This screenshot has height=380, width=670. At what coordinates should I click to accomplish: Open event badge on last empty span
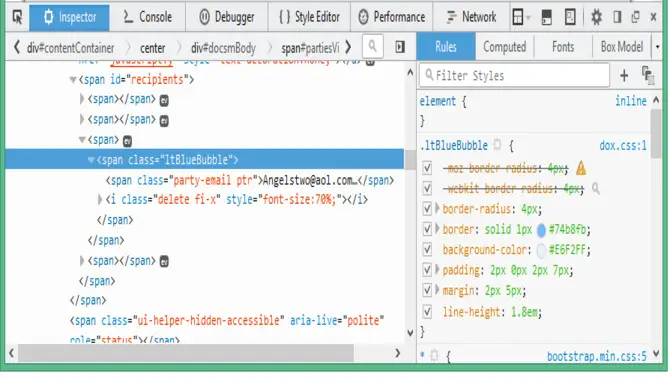tap(164, 262)
